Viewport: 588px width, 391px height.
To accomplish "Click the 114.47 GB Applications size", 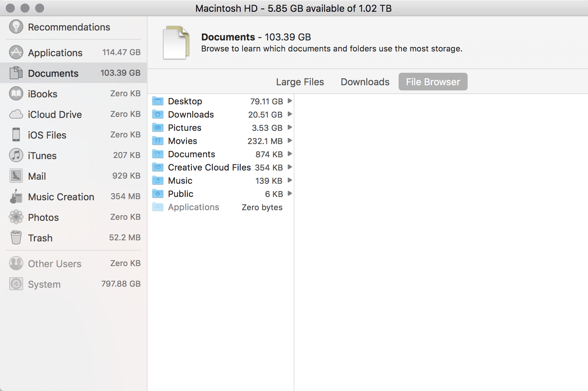I will pos(121,52).
